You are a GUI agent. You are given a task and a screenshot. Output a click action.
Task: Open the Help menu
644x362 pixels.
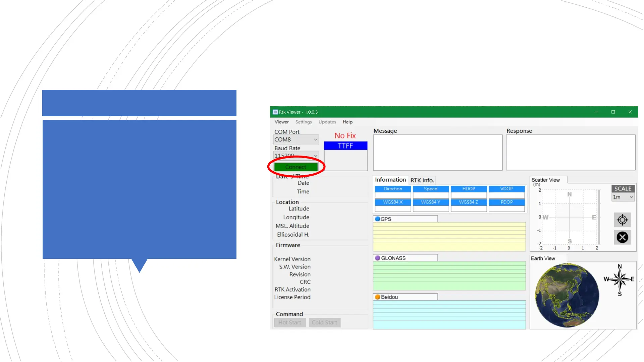pos(347,122)
